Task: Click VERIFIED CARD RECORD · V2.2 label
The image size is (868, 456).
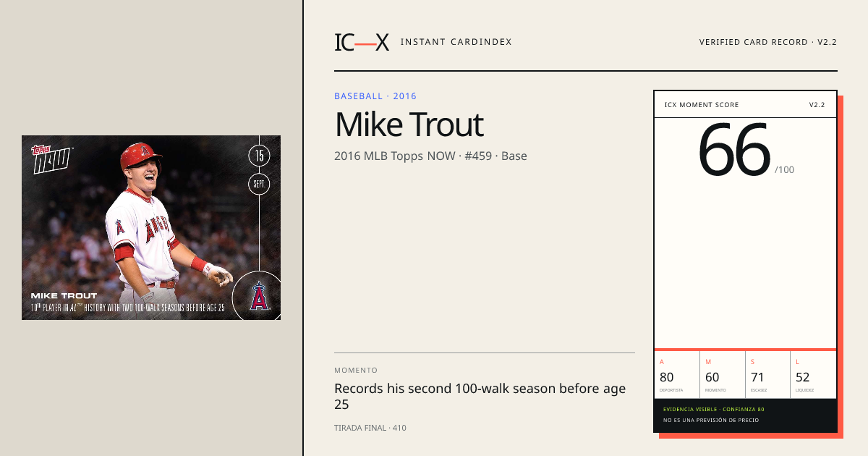Action: click(x=768, y=42)
